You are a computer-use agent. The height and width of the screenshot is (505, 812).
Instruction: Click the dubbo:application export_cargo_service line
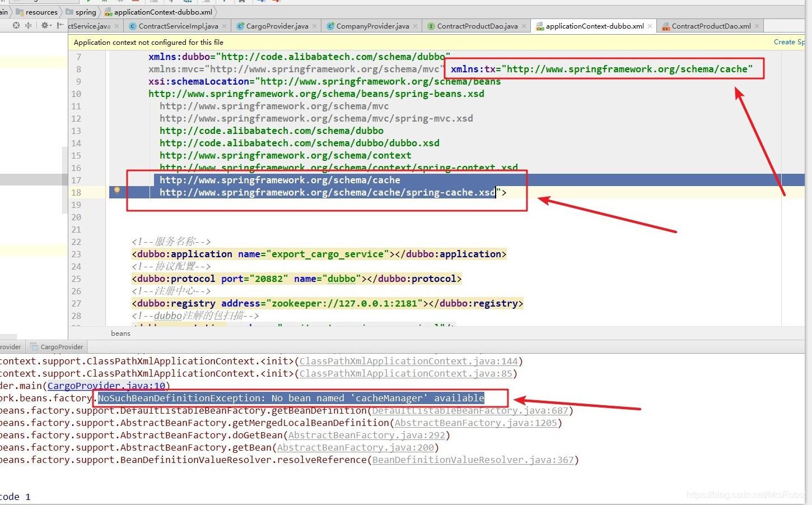(319, 254)
